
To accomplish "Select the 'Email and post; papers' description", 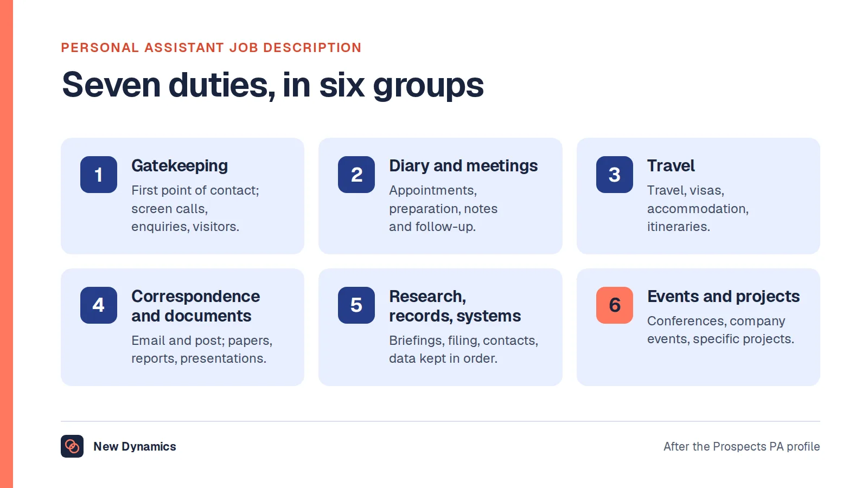I will [x=202, y=350].
